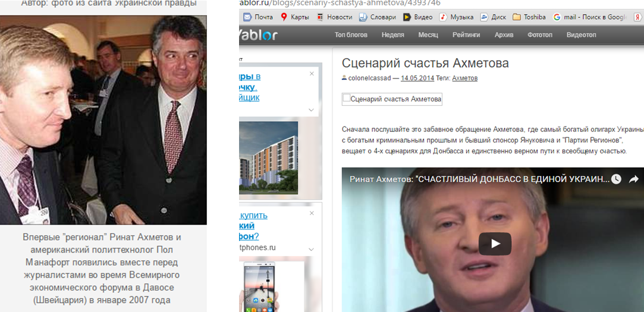
Task: Click the apartment building ad image
Action: (x=269, y=157)
